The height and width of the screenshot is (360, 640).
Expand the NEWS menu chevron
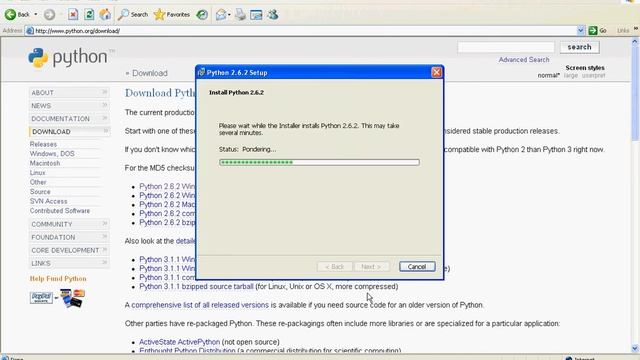pos(104,105)
